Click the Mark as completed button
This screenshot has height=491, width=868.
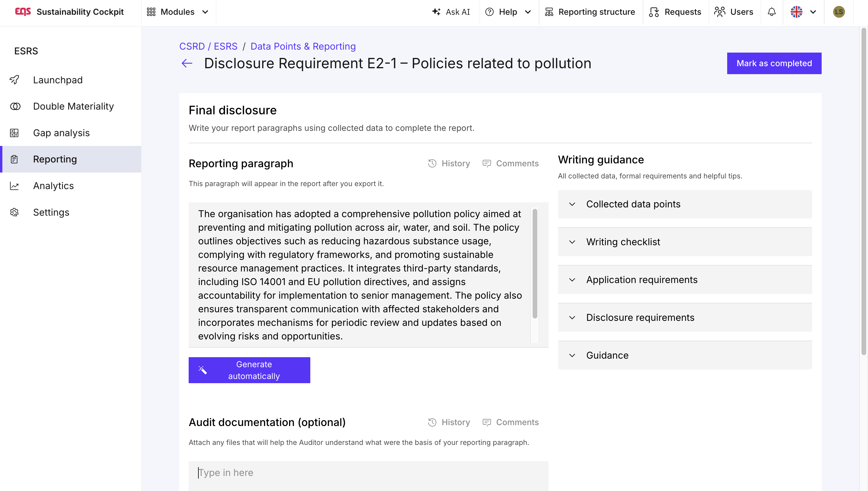[x=774, y=63]
